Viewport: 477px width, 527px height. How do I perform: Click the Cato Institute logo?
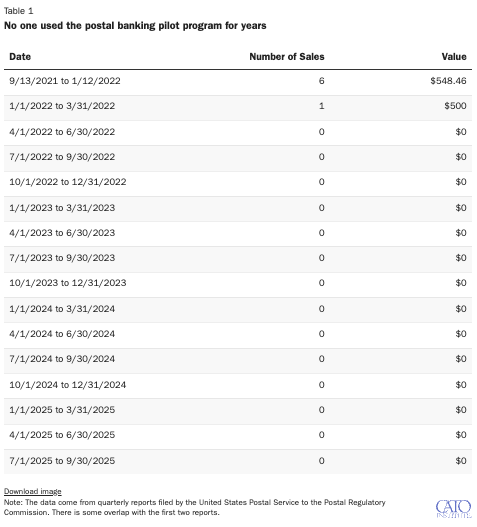(x=454, y=510)
